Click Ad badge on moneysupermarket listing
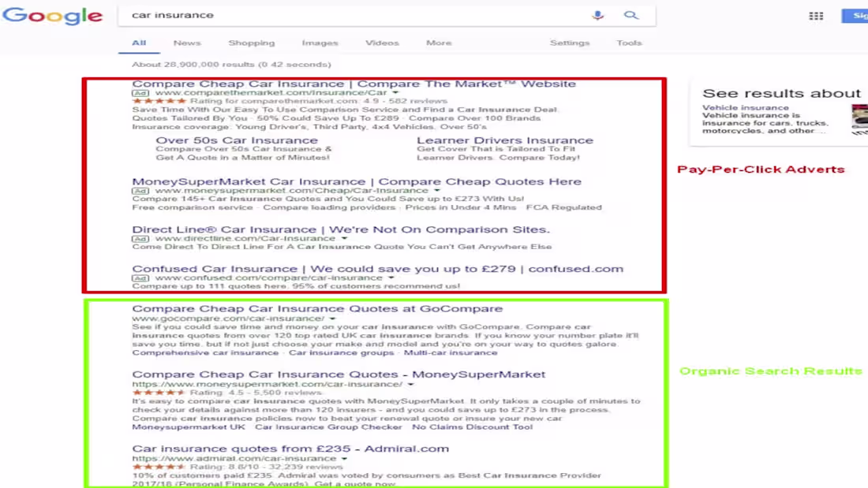Viewport: 868px width, 488px height. [140, 191]
